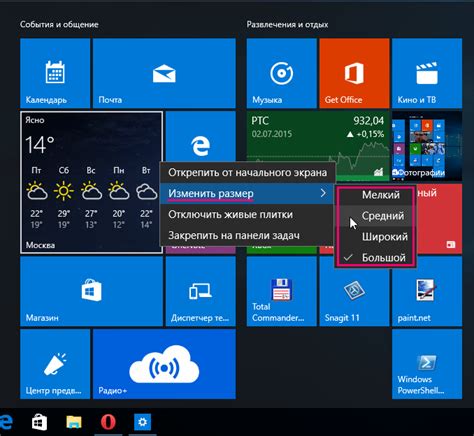Viewport: 474px width, 436px height.
Task: Select Изменить размер menu entry
Action: pyautogui.click(x=247, y=193)
